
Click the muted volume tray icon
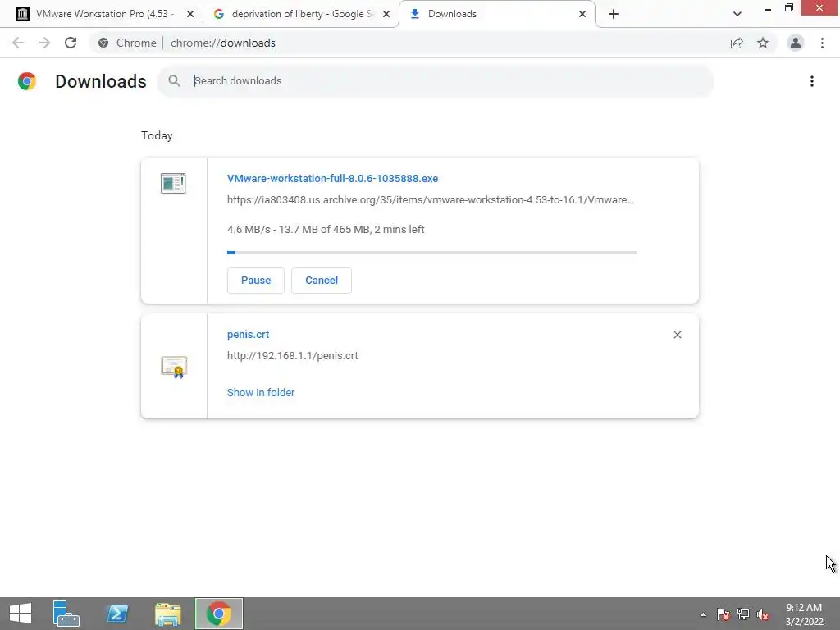(x=763, y=614)
